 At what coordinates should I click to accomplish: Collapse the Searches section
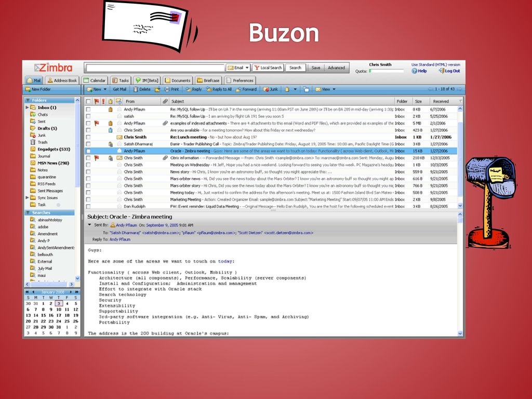click(28, 212)
